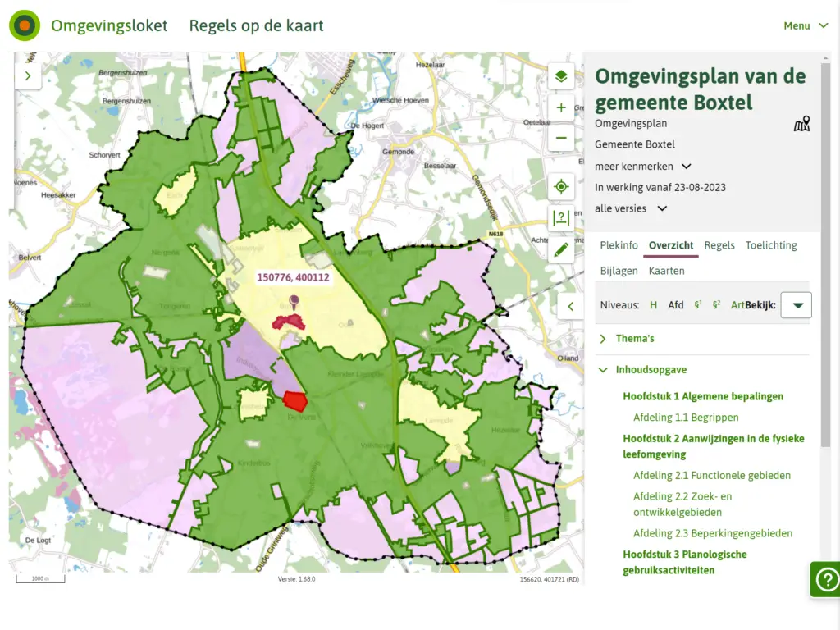Image resolution: width=840 pixels, height=630 pixels.
Task: Select the pencil draw area tool
Action: coord(561,249)
